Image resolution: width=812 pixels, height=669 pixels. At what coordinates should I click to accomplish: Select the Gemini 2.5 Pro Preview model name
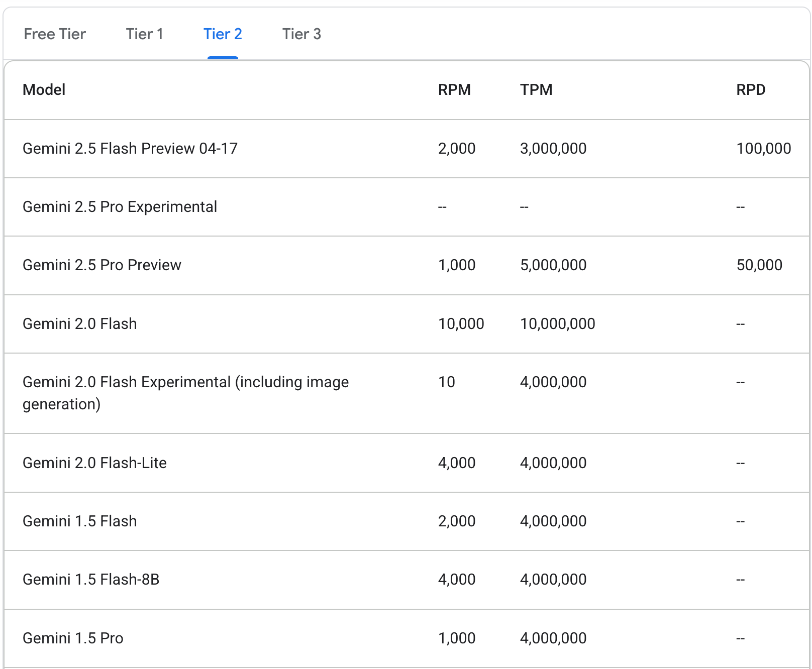102,265
